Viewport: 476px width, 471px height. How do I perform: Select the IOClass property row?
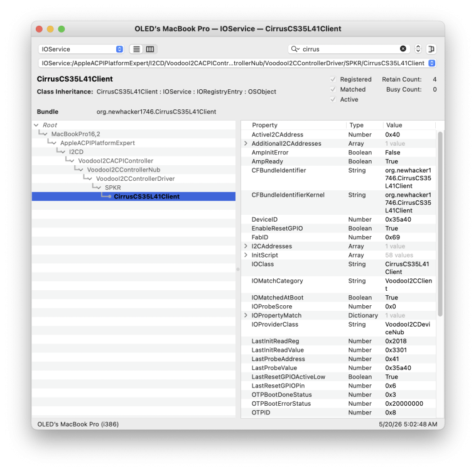[338, 268]
